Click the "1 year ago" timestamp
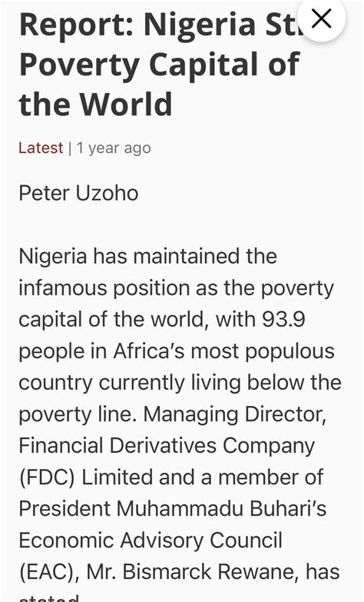This screenshot has height=602, width=364. [114, 148]
